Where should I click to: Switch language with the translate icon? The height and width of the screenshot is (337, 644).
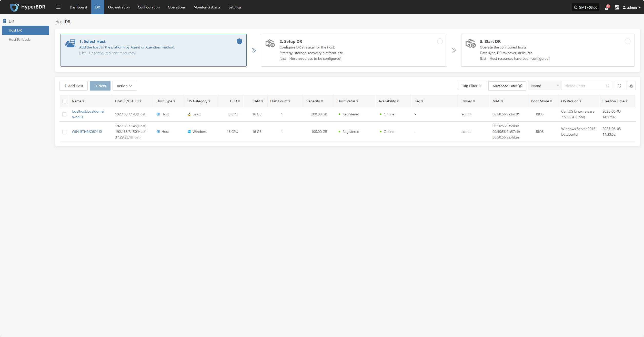(x=617, y=7)
